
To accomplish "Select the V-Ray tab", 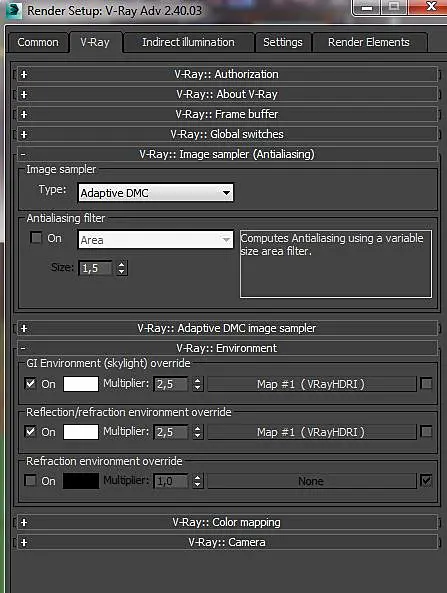I will click(x=95, y=42).
